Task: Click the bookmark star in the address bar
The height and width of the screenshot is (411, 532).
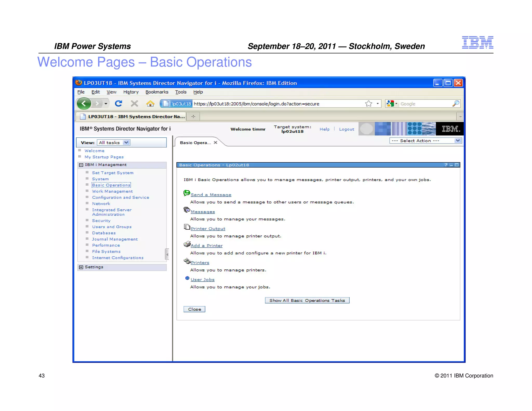Action: click(x=368, y=104)
